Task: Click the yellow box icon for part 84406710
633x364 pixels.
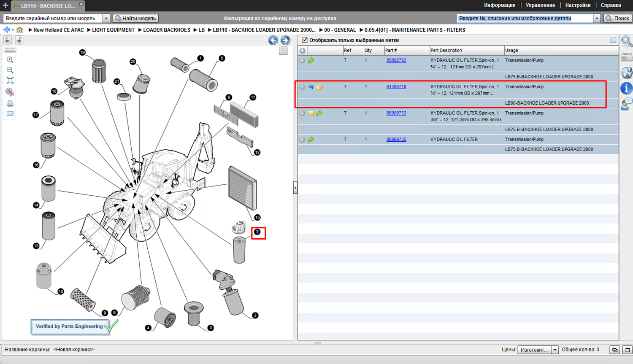Action: pyautogui.click(x=319, y=87)
